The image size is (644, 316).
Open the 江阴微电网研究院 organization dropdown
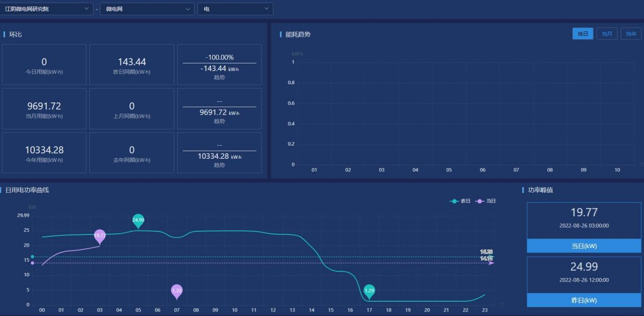(46, 9)
